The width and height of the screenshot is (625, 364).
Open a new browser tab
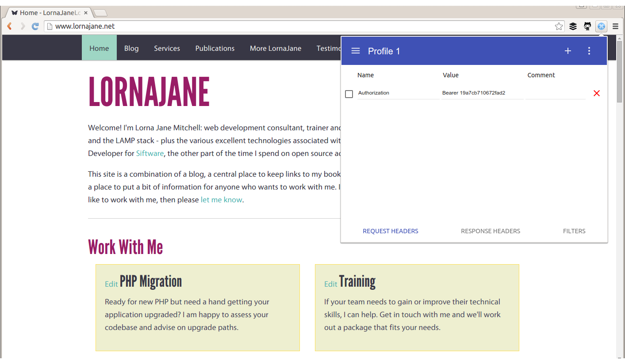pyautogui.click(x=100, y=13)
